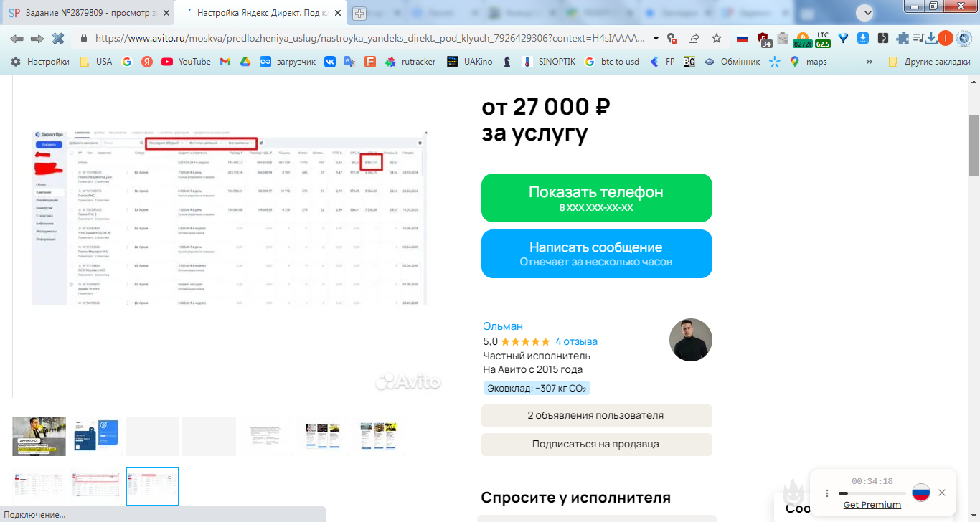Click Подписаться на продавца button
Viewport: 980px width, 522px height.
[x=597, y=445]
